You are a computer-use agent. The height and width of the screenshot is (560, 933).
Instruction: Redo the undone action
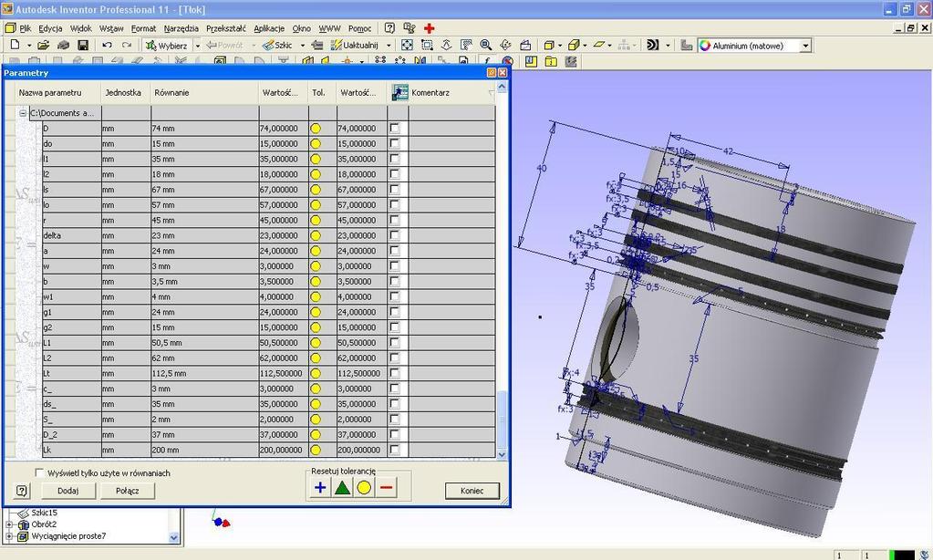click(x=127, y=46)
